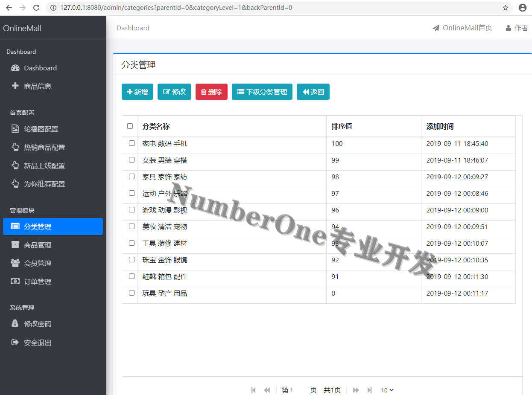Click the user-secret icon beside 修改密码

(15, 323)
